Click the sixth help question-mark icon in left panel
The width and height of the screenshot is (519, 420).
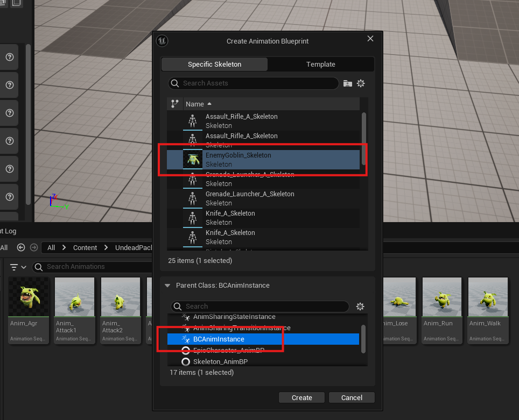[10, 197]
